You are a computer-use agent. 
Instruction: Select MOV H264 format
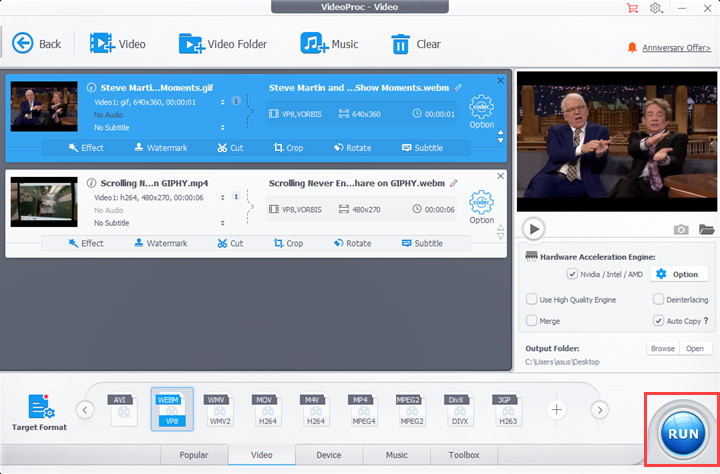click(267, 409)
